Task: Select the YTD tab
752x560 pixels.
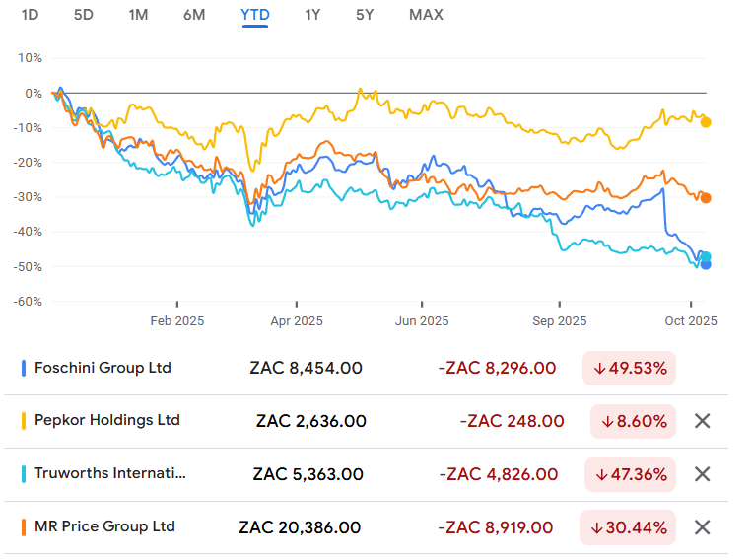Action: (255, 15)
